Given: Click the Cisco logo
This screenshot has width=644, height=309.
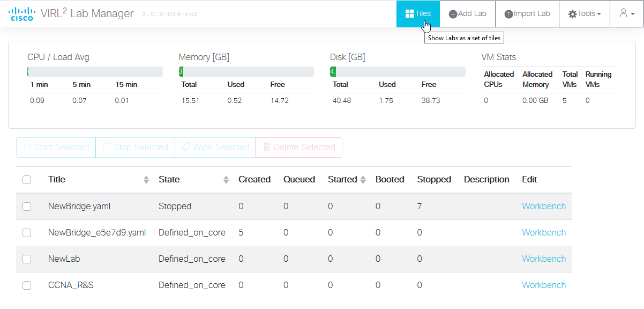Looking at the screenshot, I should click(22, 13).
